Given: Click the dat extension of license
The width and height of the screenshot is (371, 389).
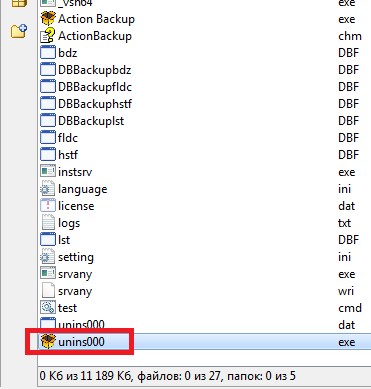Looking at the screenshot, I should coord(346,206).
